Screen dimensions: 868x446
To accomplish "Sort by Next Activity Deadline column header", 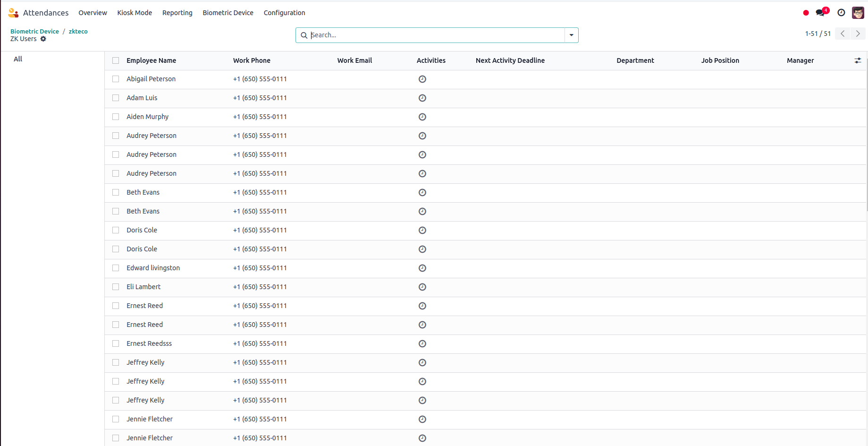I will 510,60.
